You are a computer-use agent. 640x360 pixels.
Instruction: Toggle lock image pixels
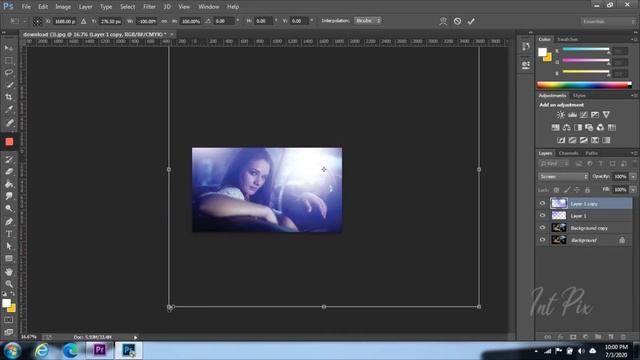(567, 190)
